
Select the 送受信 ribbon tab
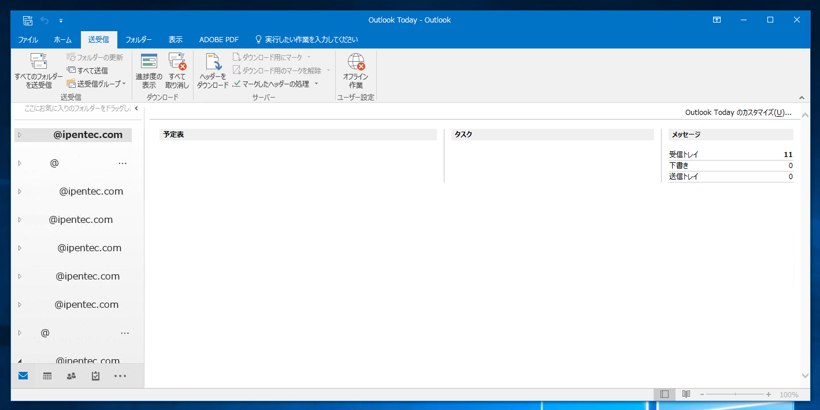(98, 40)
